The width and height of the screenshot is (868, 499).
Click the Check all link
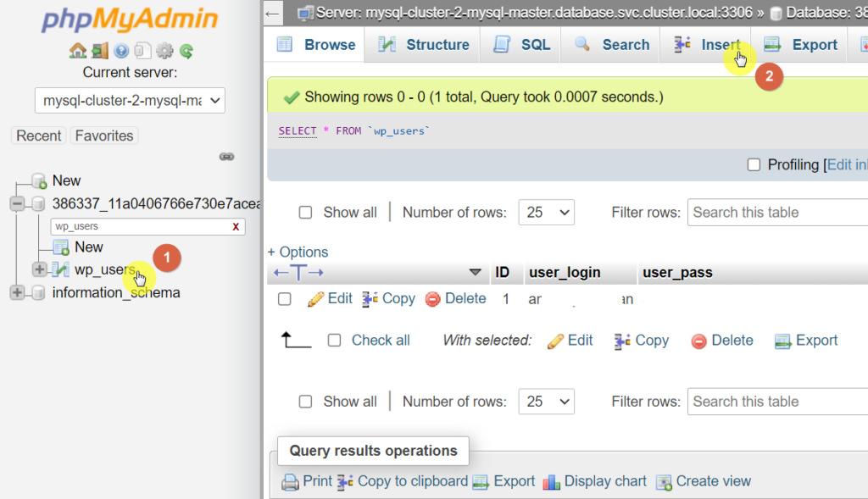click(x=381, y=341)
